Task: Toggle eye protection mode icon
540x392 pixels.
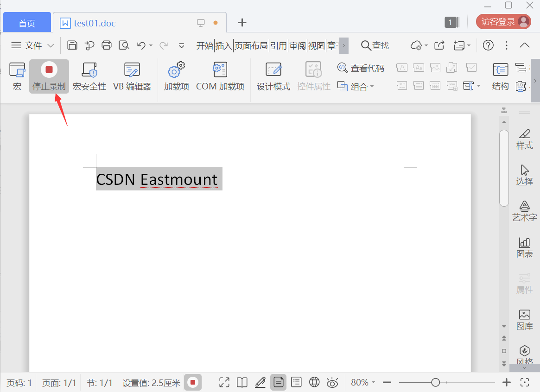Action: click(332, 382)
